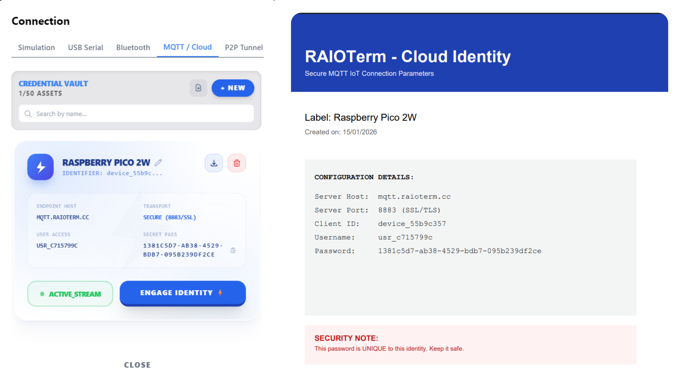Switch to the Simulation tab
This screenshot has height=382, width=680.
36,47
